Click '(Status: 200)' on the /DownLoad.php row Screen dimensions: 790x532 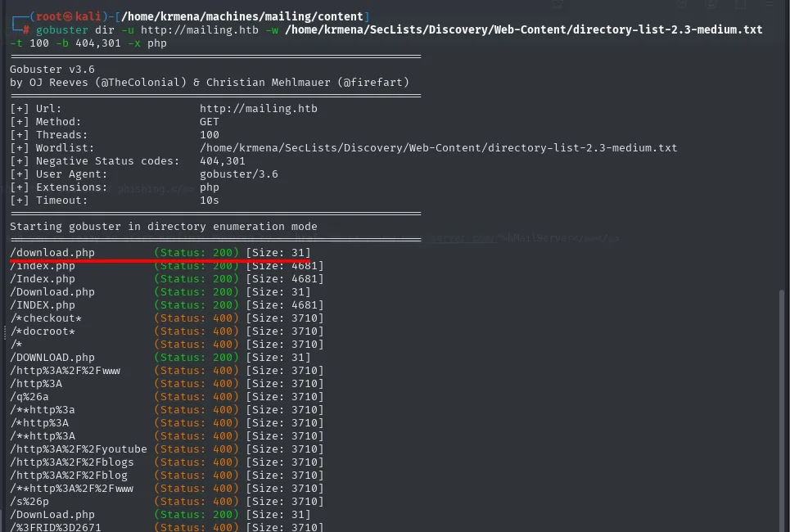196,514
